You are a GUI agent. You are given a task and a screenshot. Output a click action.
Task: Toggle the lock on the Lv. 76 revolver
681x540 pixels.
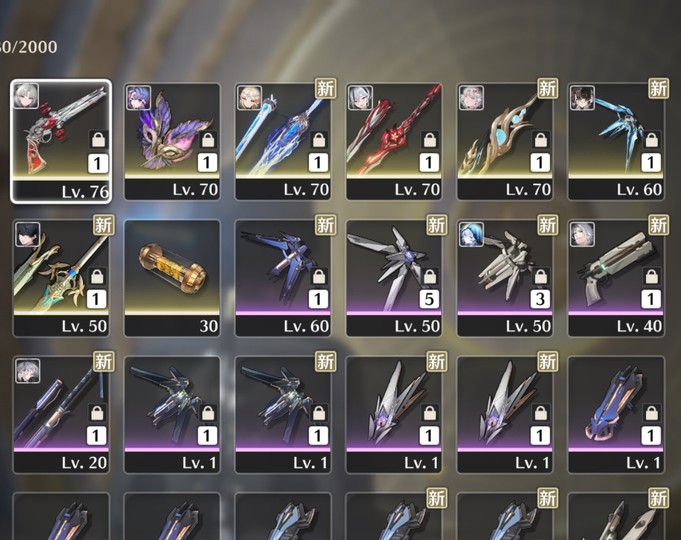(99, 139)
